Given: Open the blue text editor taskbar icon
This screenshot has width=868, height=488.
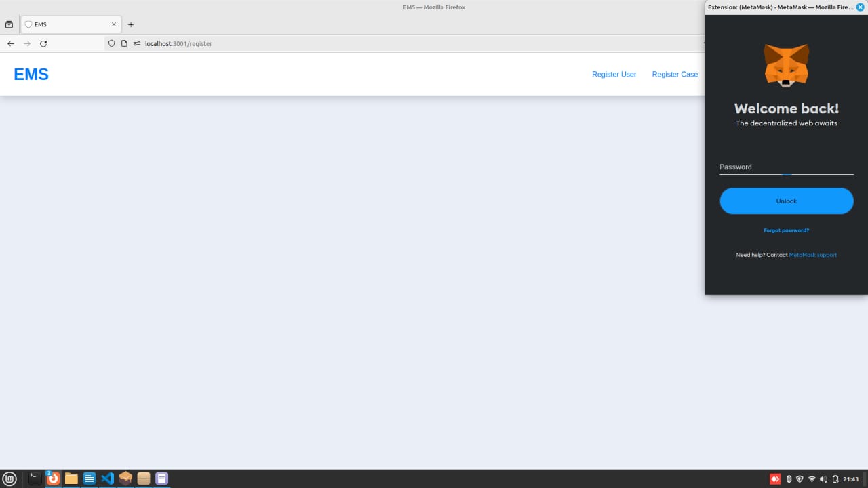Looking at the screenshot, I should tap(90, 479).
